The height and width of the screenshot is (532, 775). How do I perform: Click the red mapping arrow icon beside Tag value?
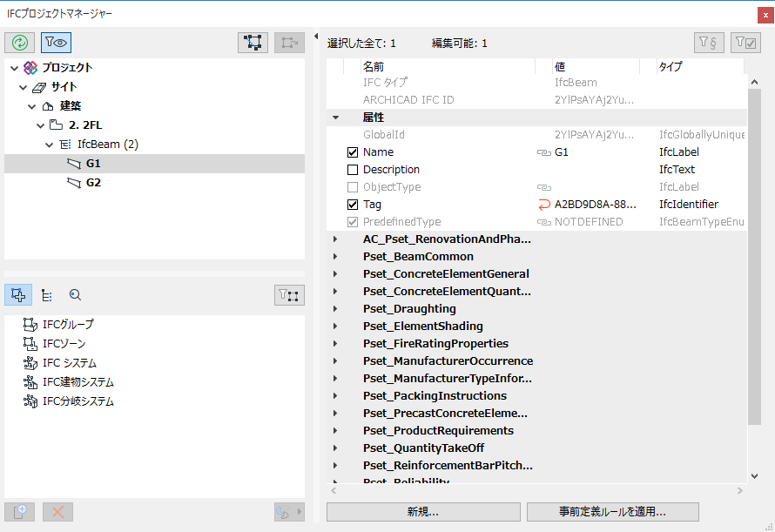tap(543, 205)
